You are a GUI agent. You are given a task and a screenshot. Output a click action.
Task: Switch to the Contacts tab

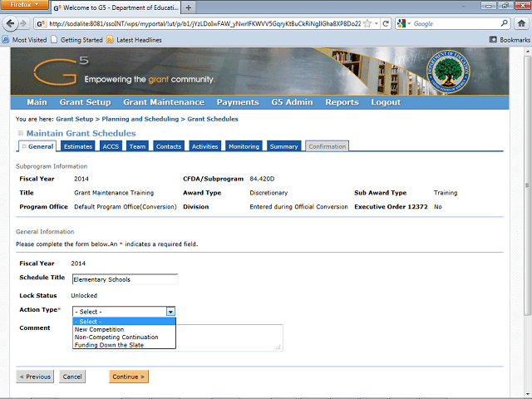(169, 146)
